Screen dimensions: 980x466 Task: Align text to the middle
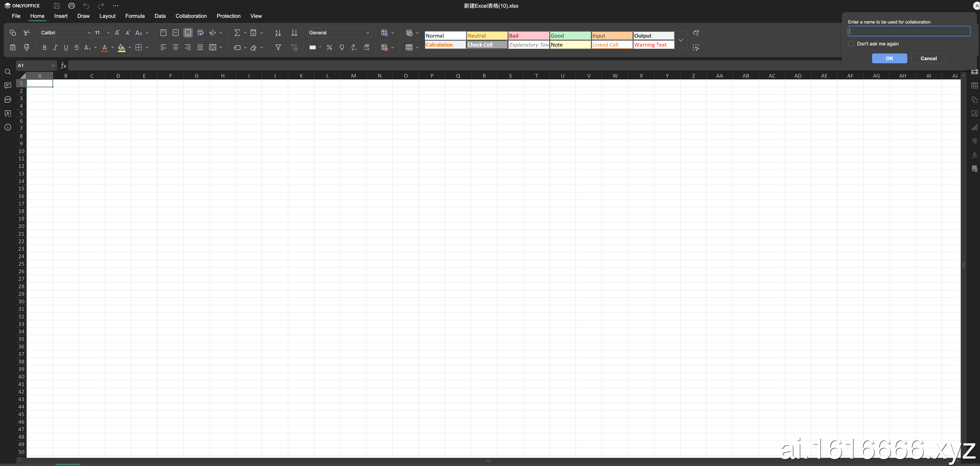tap(176, 33)
